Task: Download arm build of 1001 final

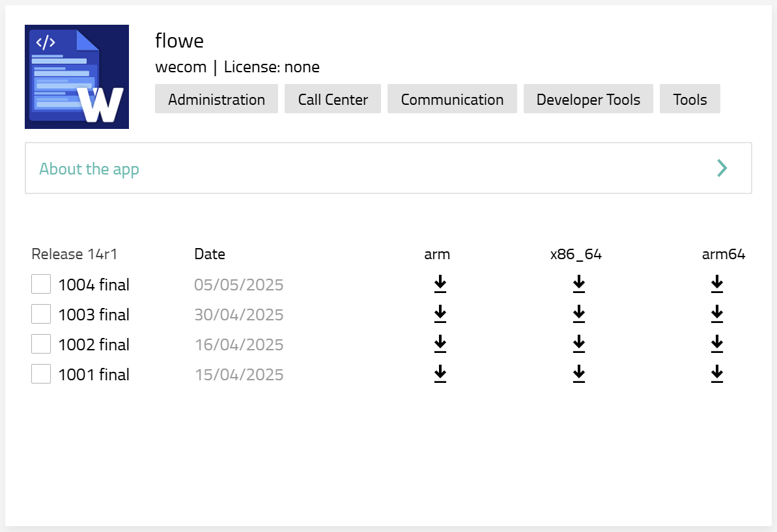Action: tap(440, 374)
